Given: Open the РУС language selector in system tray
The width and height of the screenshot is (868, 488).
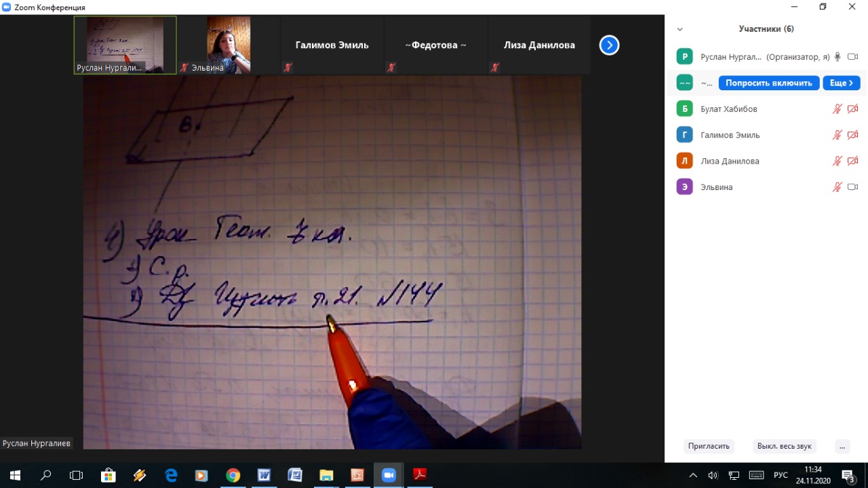Looking at the screenshot, I should pos(781,475).
